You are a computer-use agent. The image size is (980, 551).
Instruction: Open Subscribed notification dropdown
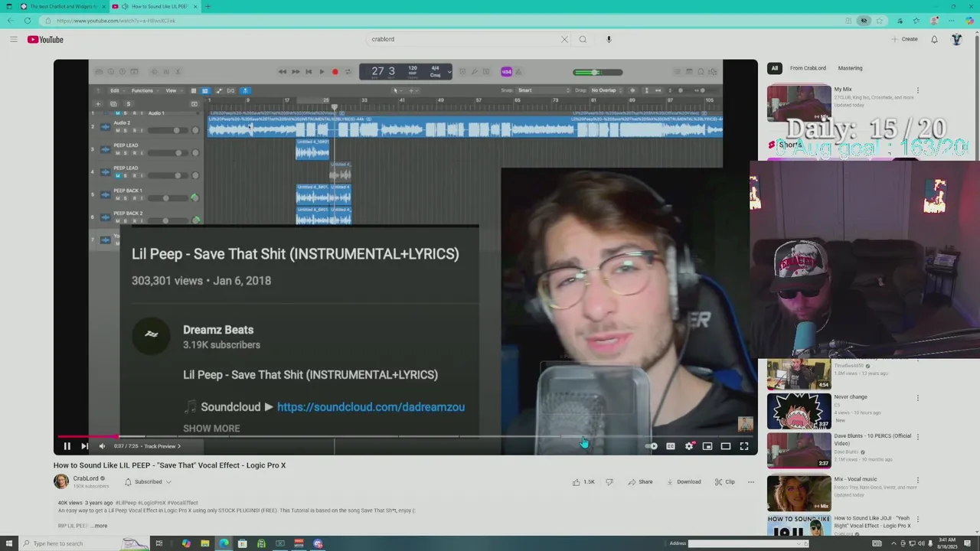click(x=149, y=482)
